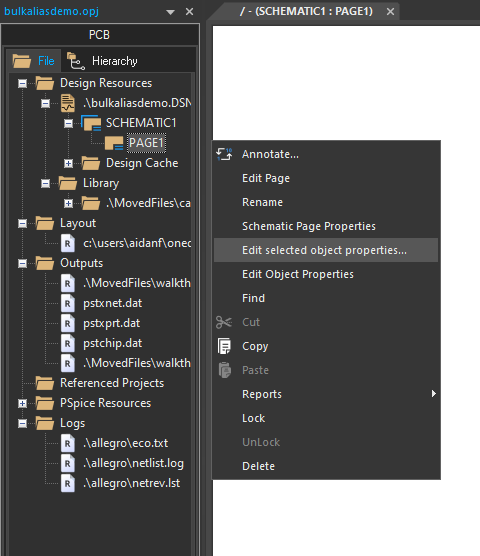Expand the Design Cache folder
The width and height of the screenshot is (480, 556).
point(68,163)
